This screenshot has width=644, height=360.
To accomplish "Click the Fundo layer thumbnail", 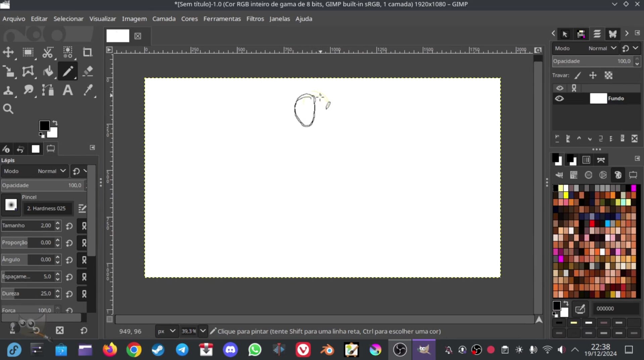I will point(598,98).
